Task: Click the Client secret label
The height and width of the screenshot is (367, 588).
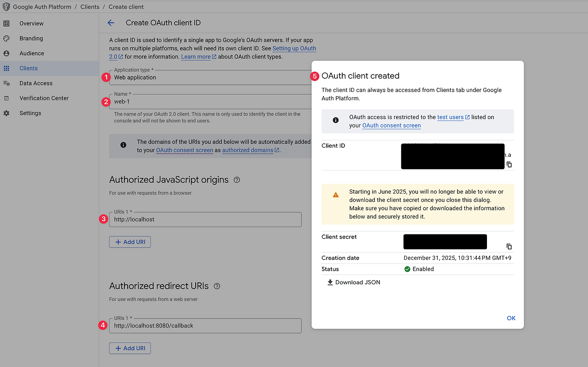Action: [x=339, y=237]
